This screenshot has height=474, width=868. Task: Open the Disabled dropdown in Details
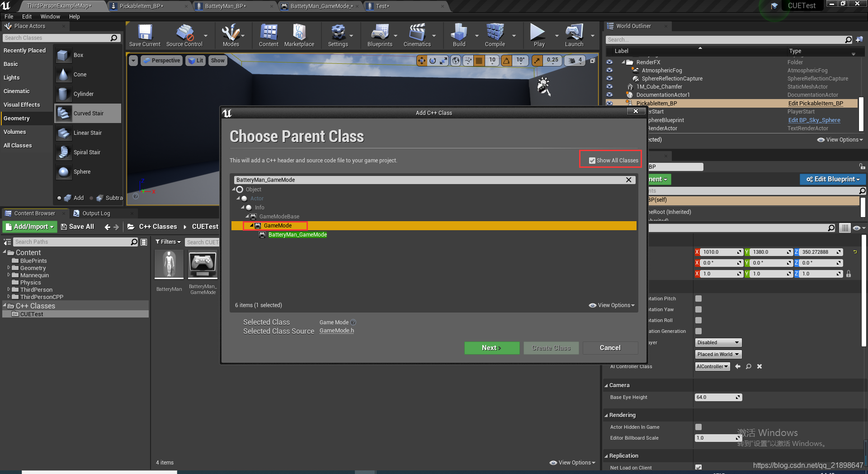tap(718, 342)
